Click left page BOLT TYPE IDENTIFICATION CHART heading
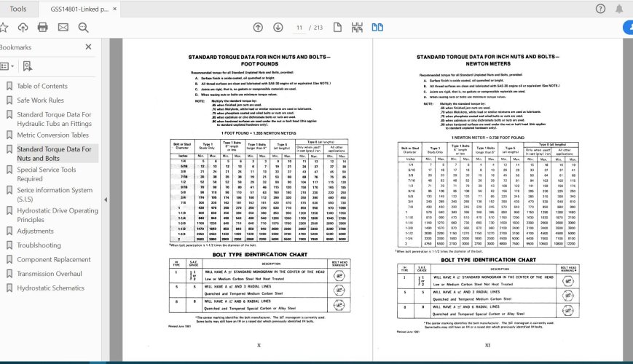 click(259, 255)
